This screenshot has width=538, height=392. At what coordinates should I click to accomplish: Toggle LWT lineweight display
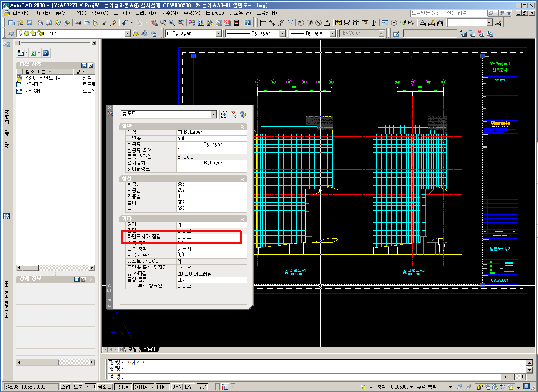pos(189,387)
